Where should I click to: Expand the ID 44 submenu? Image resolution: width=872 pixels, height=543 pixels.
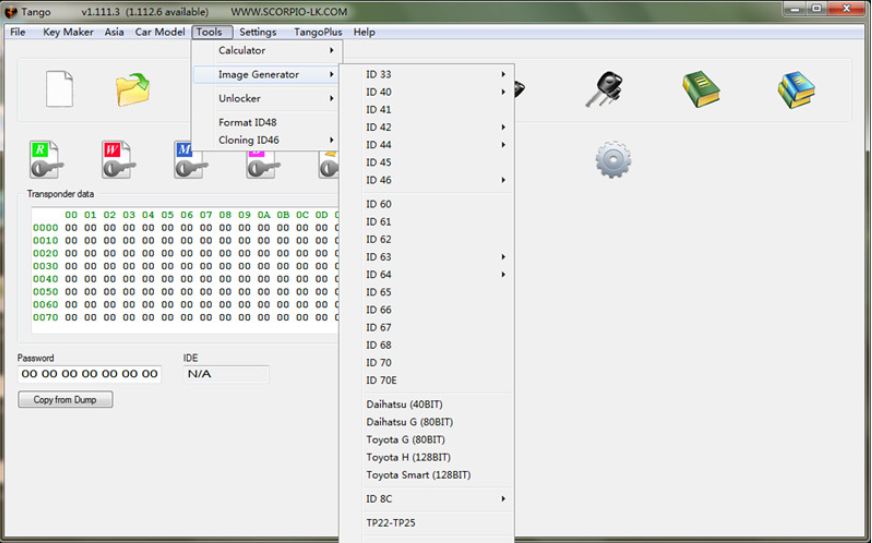(x=427, y=145)
